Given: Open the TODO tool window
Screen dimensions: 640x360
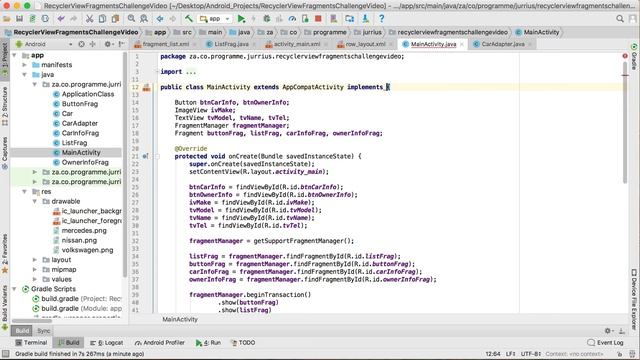Looking at the screenshot, I should [x=243, y=342].
